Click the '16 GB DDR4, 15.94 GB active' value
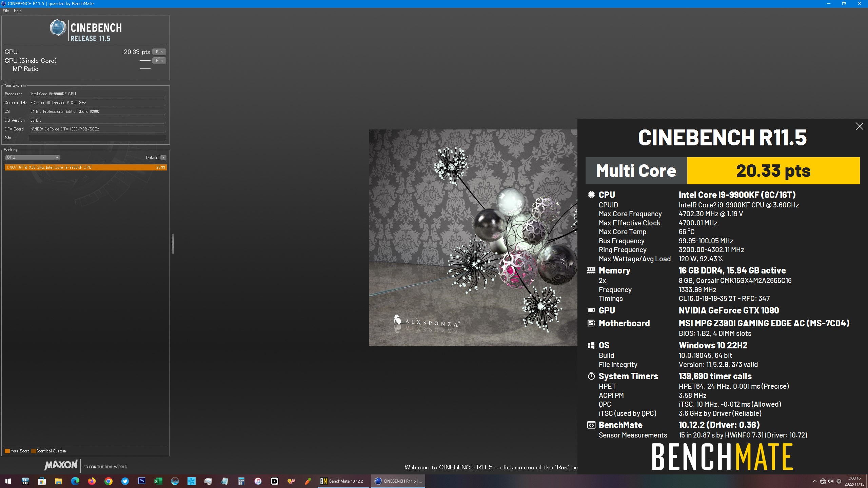The width and height of the screenshot is (868, 488). [x=732, y=270]
